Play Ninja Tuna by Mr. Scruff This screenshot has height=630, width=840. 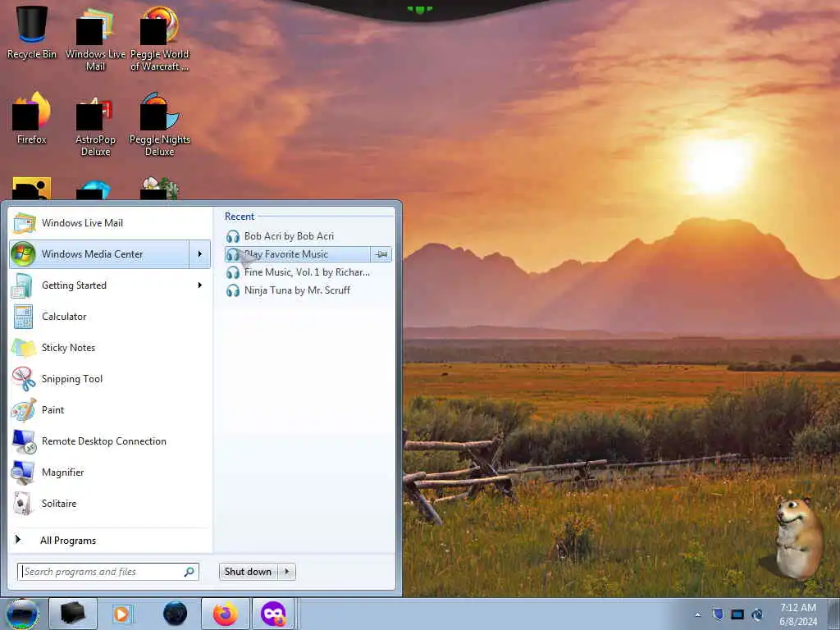pyautogui.click(x=308, y=290)
